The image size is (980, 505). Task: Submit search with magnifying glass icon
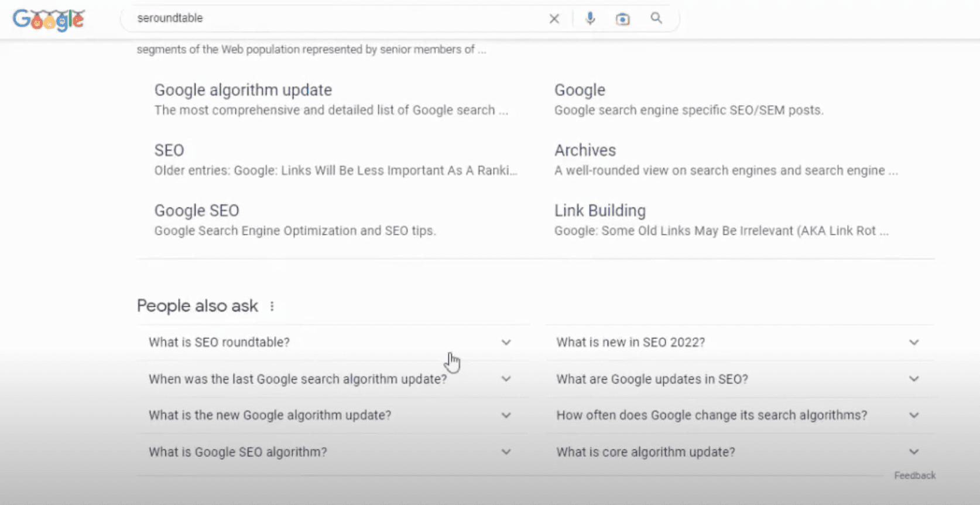tap(656, 18)
